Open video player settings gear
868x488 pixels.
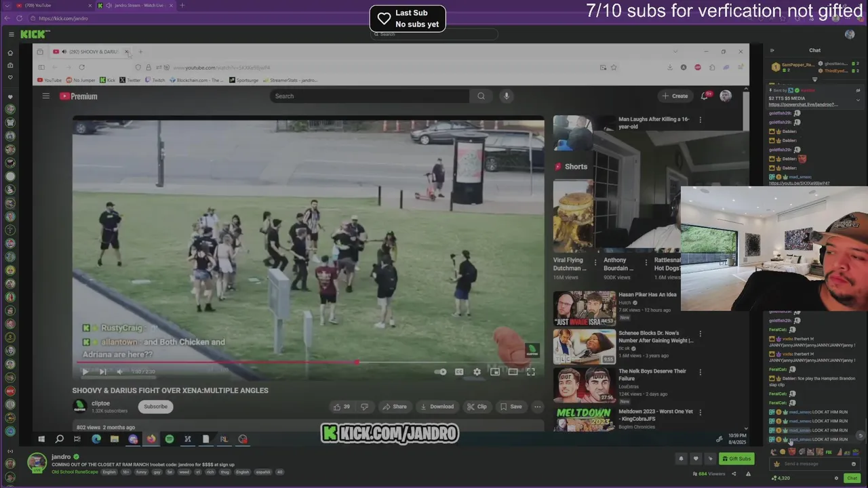477,371
